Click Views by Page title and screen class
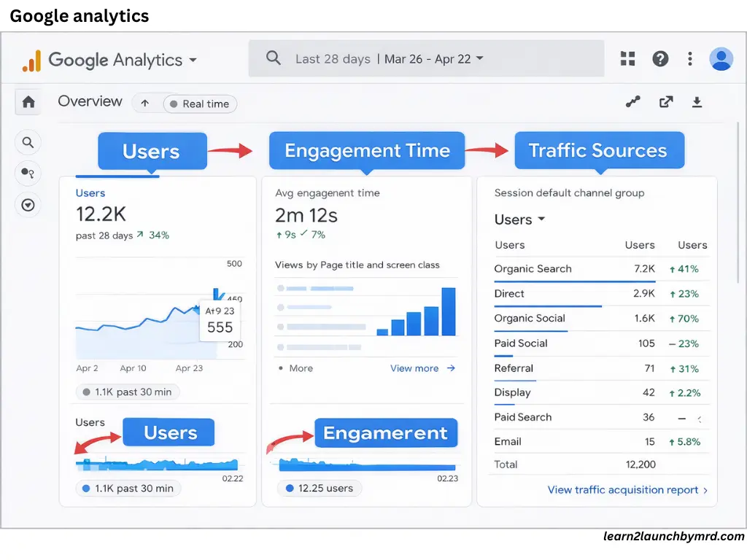The image size is (747, 560). (357, 265)
